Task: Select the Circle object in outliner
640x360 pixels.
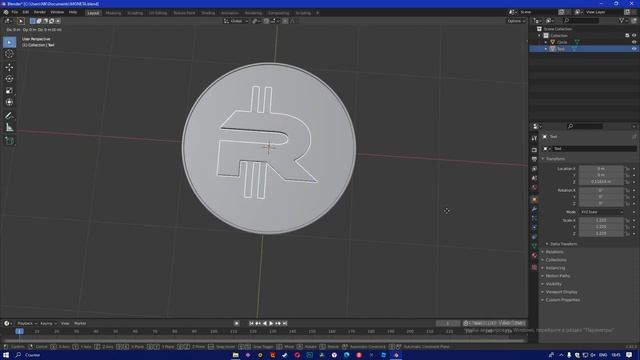Action: [x=562, y=42]
